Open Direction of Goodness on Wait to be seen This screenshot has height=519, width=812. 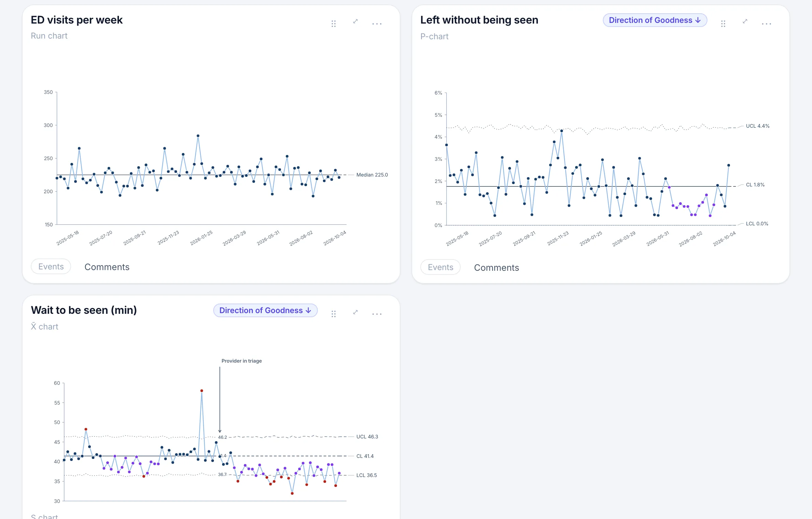coord(266,310)
